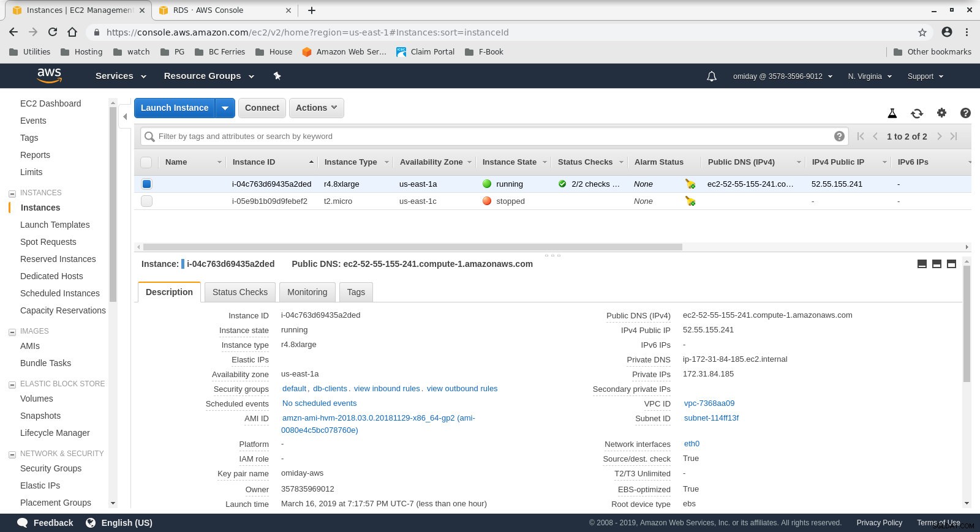Viewport: 980px width, 532px height.
Task: Go to first page of results
Action: point(861,137)
